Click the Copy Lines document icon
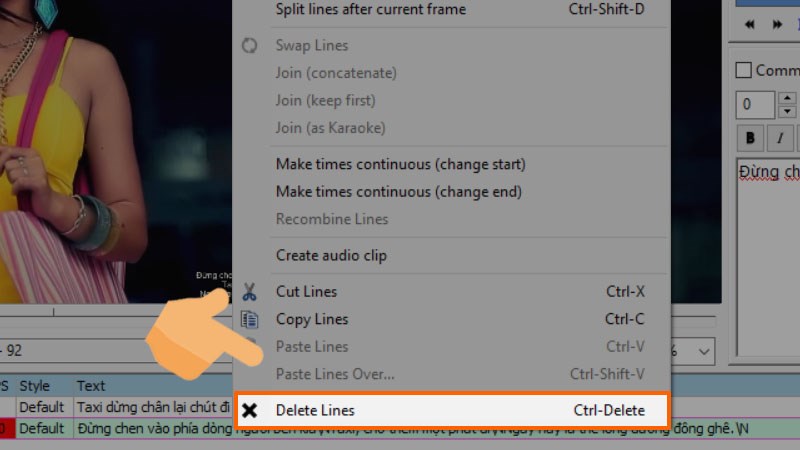This screenshot has width=800, height=450. click(x=249, y=319)
